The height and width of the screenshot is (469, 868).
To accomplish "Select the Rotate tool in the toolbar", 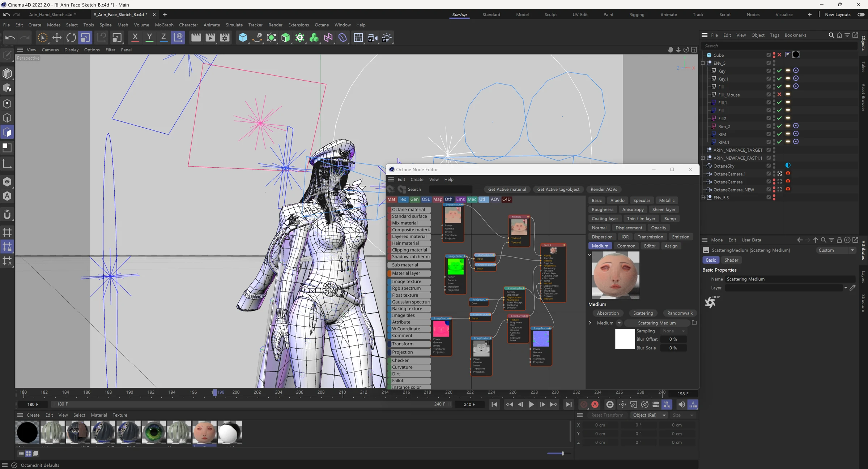I will click(x=71, y=38).
